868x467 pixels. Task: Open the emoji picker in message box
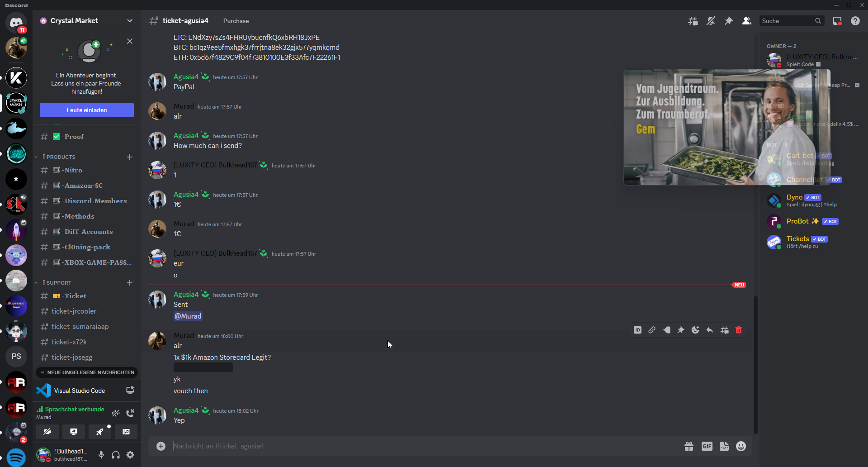coord(741,446)
